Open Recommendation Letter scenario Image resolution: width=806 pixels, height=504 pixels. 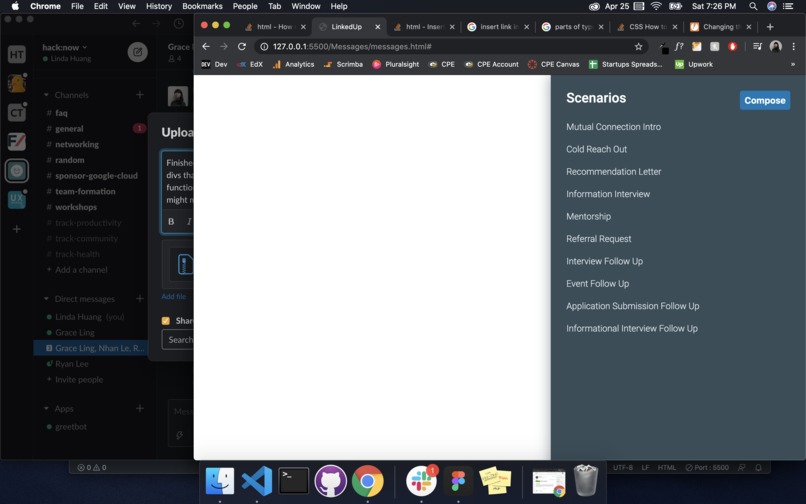tap(613, 171)
